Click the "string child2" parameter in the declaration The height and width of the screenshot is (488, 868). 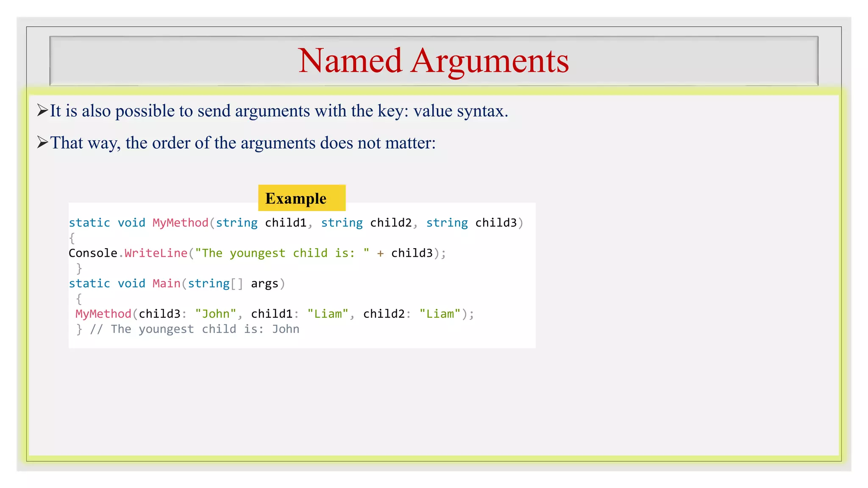click(366, 223)
